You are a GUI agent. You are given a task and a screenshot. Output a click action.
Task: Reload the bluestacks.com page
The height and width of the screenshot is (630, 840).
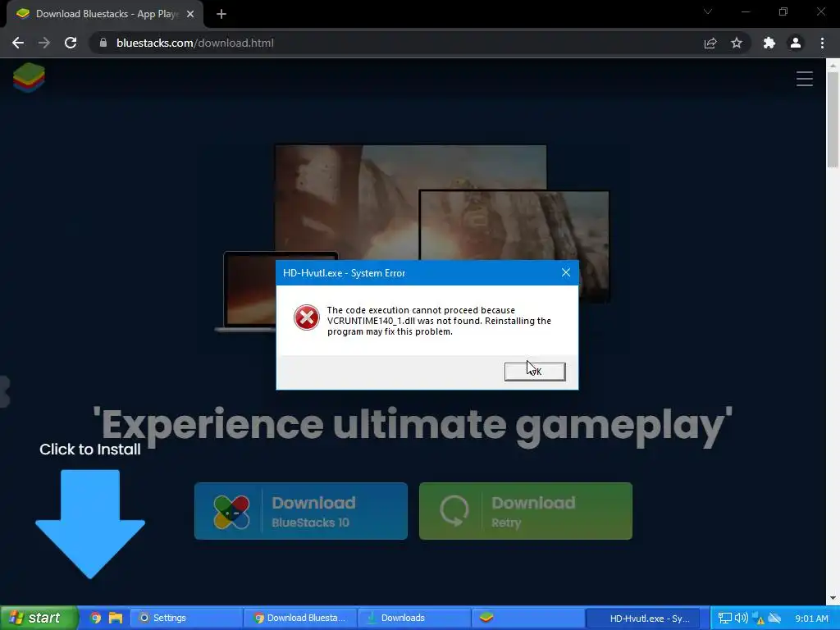71,43
